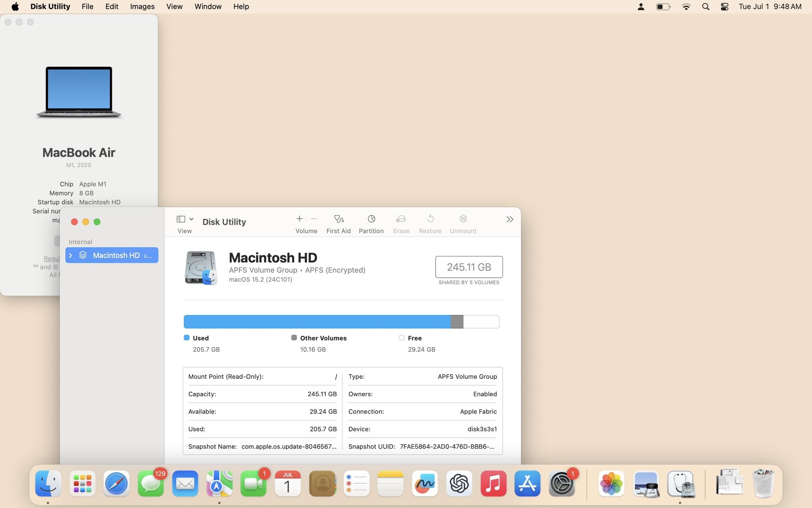The height and width of the screenshot is (508, 812).
Task: Open the View menu in menu bar
Action: click(x=174, y=6)
